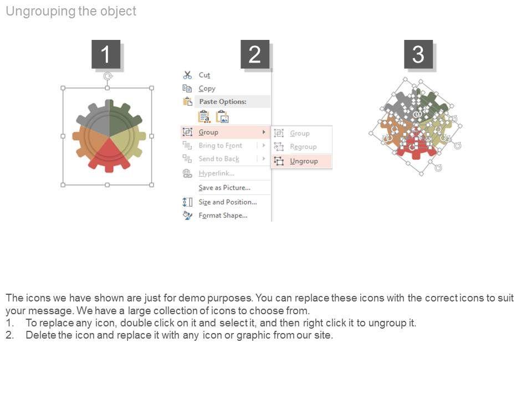Select the Save as Picture menu entry

[224, 188]
